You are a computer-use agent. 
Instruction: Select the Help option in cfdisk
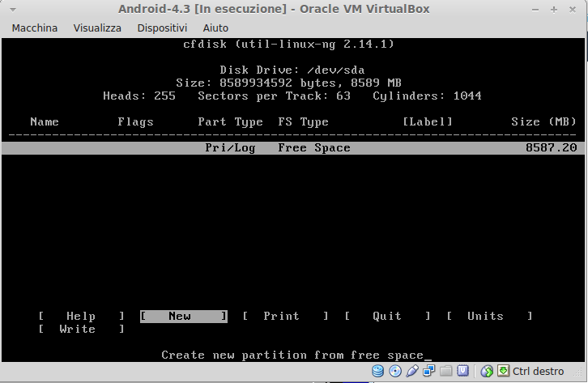point(81,316)
